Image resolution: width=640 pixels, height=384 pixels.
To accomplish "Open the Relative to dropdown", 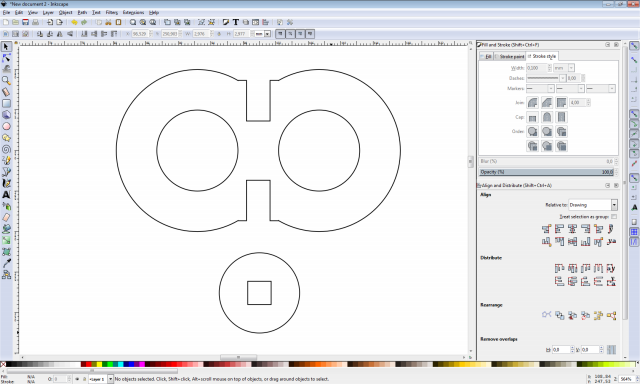I will pyautogui.click(x=593, y=205).
